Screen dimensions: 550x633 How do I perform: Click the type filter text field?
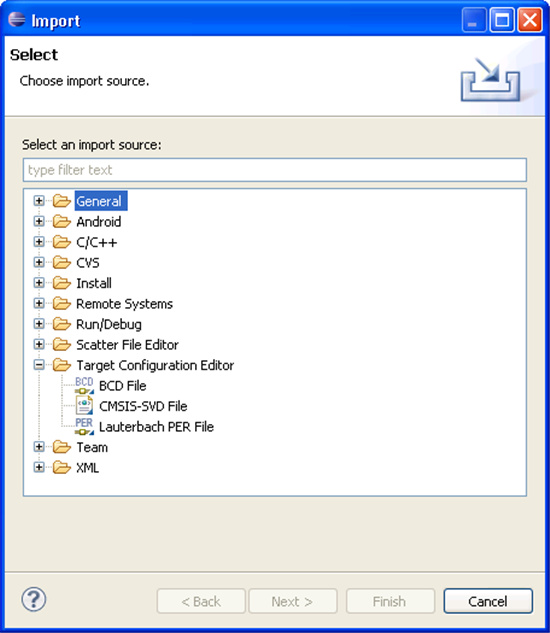(x=275, y=170)
